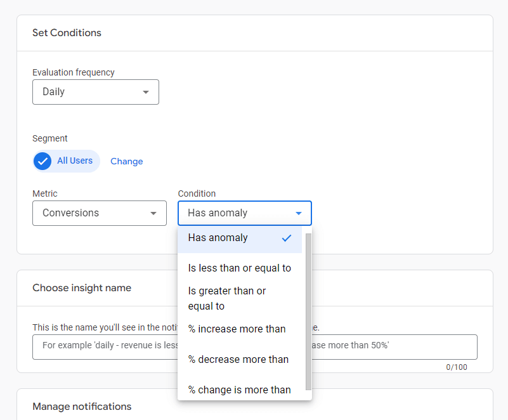Select '% increase more than' condition
Screen dimensions: 508x420
pyautogui.click(x=237, y=329)
